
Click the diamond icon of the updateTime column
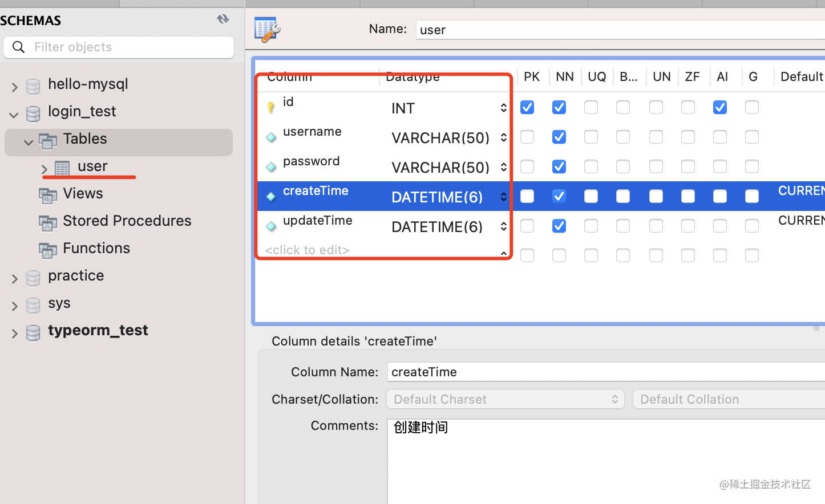pos(271,226)
